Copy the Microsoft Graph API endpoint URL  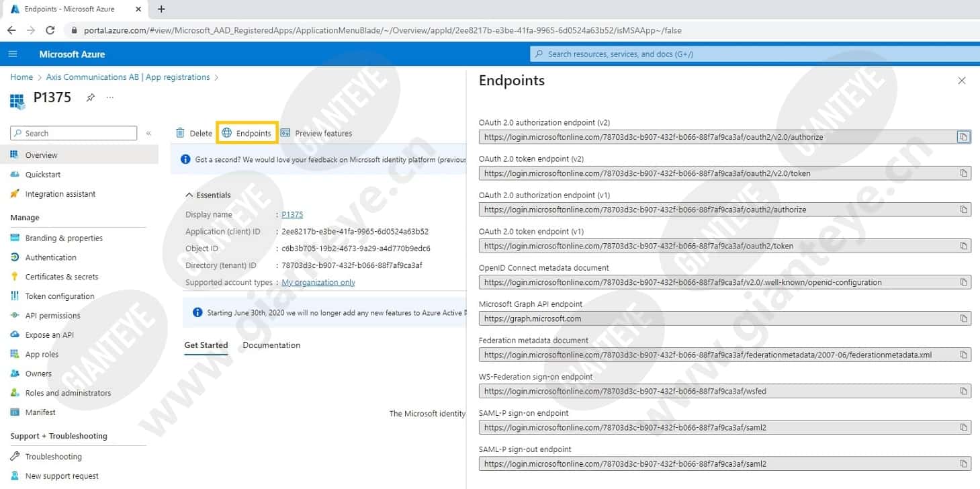963,318
